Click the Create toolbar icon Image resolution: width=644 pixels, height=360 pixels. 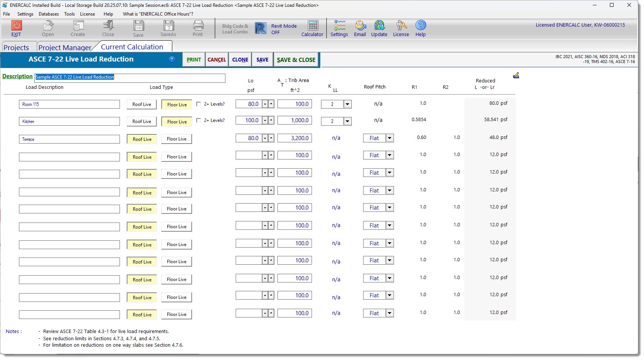[78, 25]
